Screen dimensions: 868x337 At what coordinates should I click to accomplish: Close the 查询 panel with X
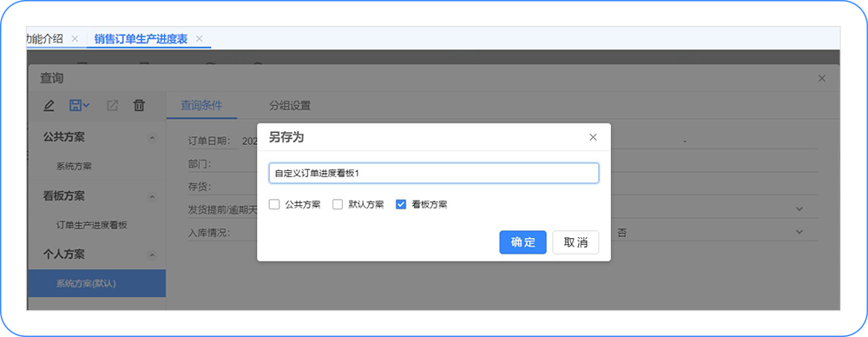pos(822,79)
